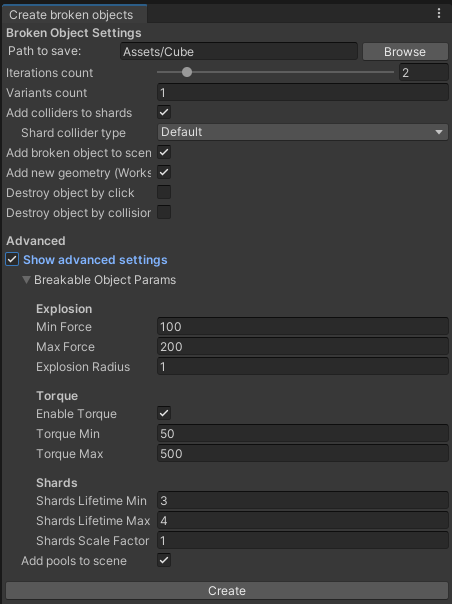This screenshot has width=452, height=604.
Task: Click the Create button
Action: point(227,591)
